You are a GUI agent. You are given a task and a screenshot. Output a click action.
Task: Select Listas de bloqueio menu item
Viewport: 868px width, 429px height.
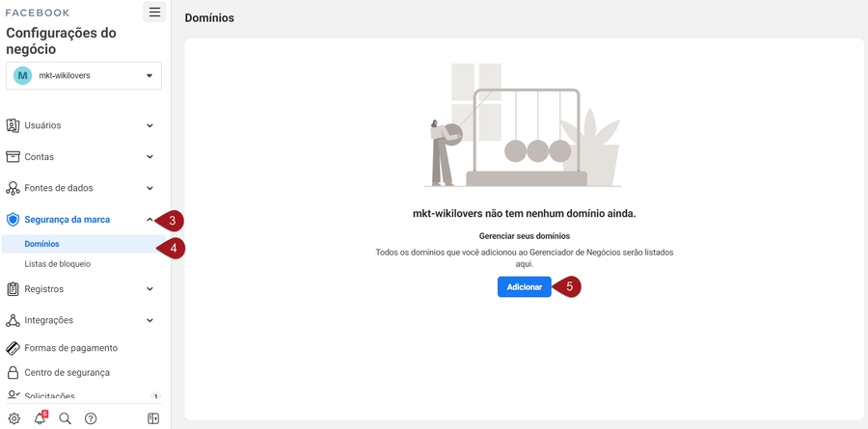click(58, 264)
